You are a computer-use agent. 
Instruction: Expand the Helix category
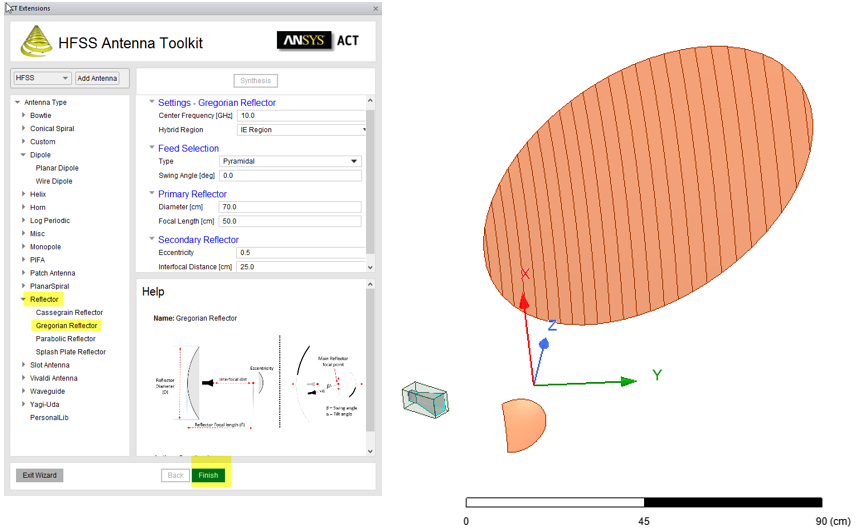coord(24,194)
